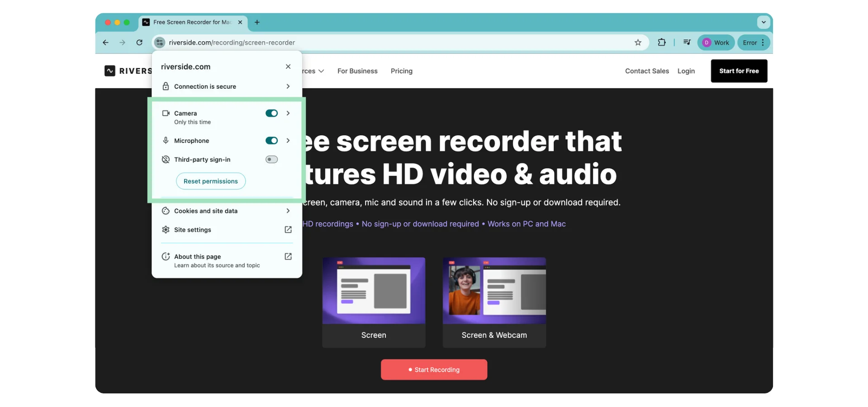Close the Free Screen Recorder tab
This screenshot has height=407, width=868.
pyautogui.click(x=240, y=22)
